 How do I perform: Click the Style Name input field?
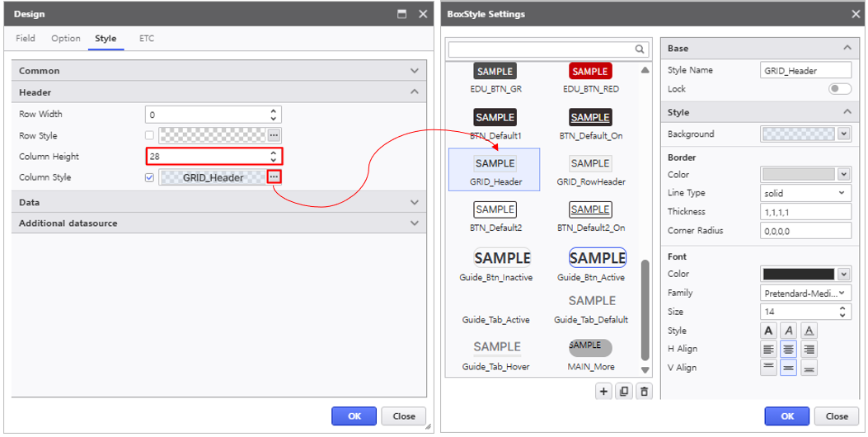(806, 70)
